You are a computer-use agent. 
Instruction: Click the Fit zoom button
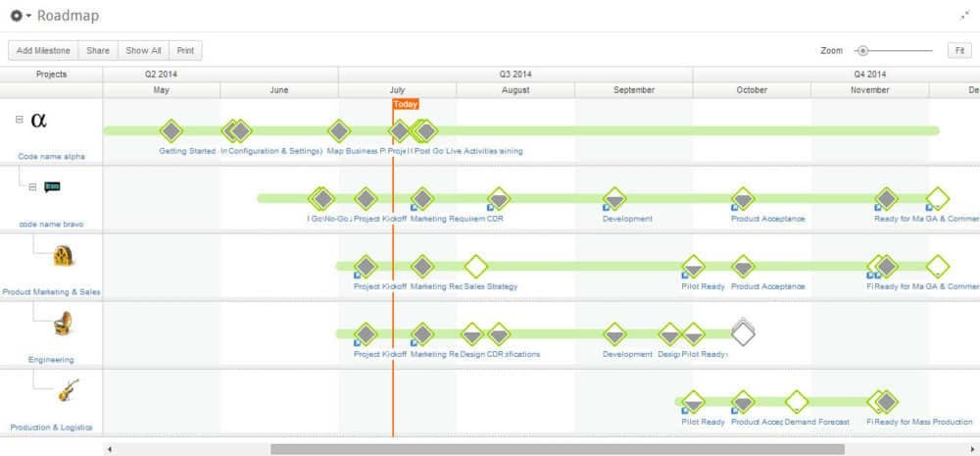[x=958, y=50]
